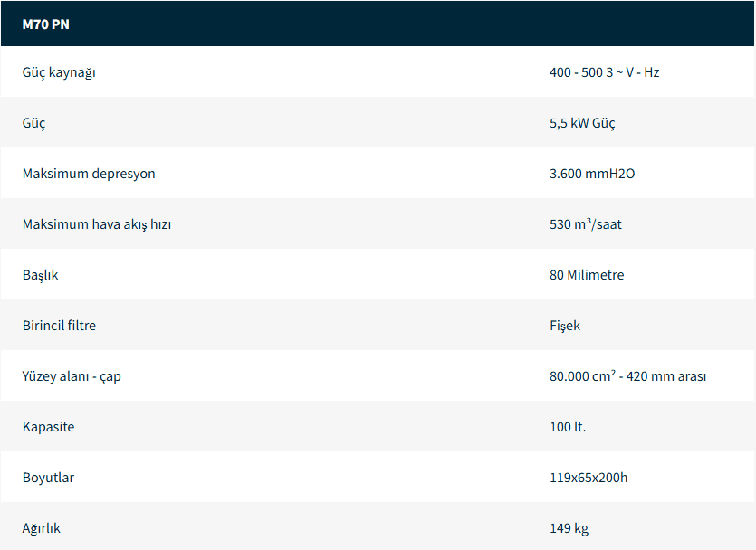Image resolution: width=756 pixels, height=550 pixels.
Task: Click the Fişek filter value
Action: [x=565, y=326]
